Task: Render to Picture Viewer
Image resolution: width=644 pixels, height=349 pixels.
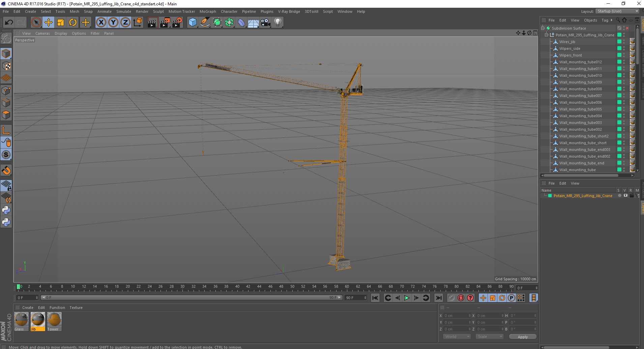Action: click(x=165, y=23)
